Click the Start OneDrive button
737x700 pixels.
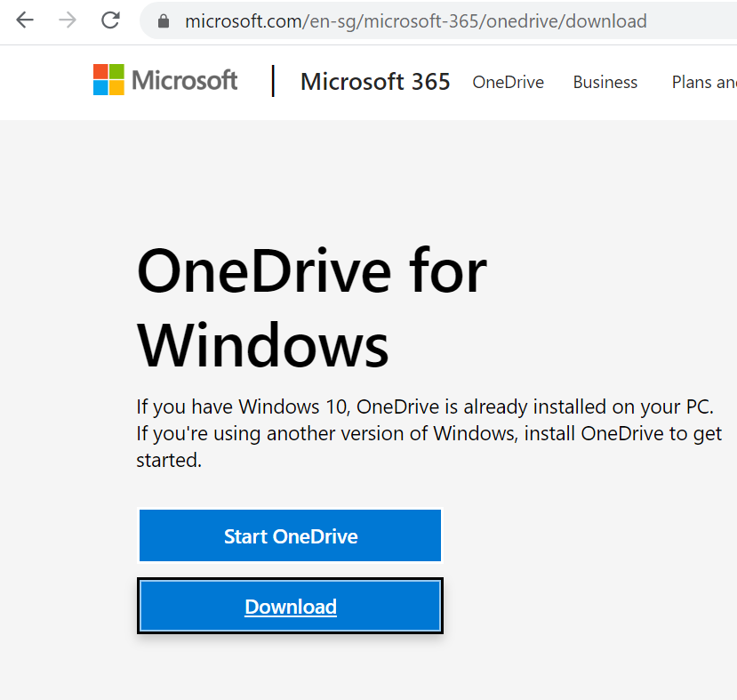(x=290, y=535)
